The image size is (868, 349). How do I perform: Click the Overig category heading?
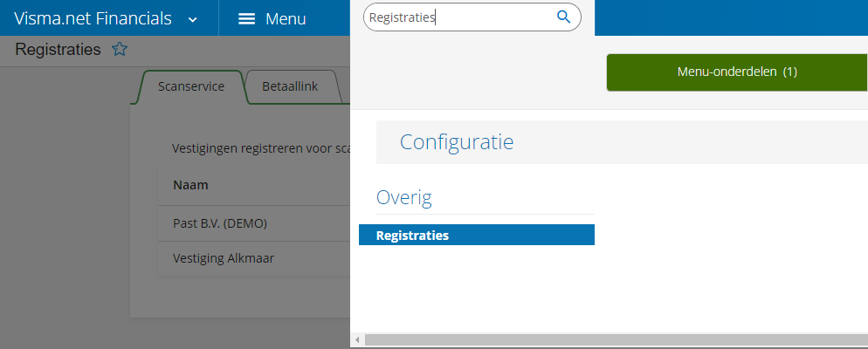tap(404, 197)
